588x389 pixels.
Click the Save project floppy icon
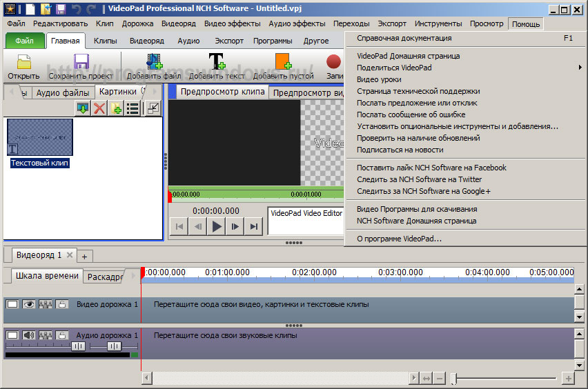pyautogui.click(x=81, y=62)
